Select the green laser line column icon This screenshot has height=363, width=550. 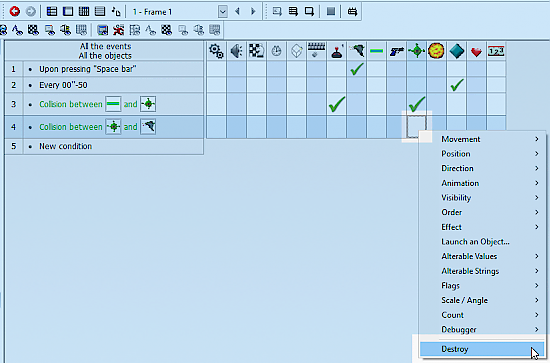click(376, 51)
